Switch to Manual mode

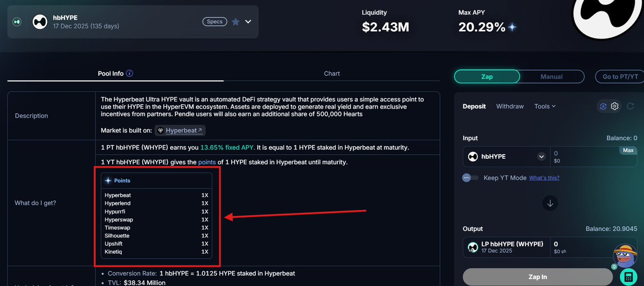coord(552,77)
